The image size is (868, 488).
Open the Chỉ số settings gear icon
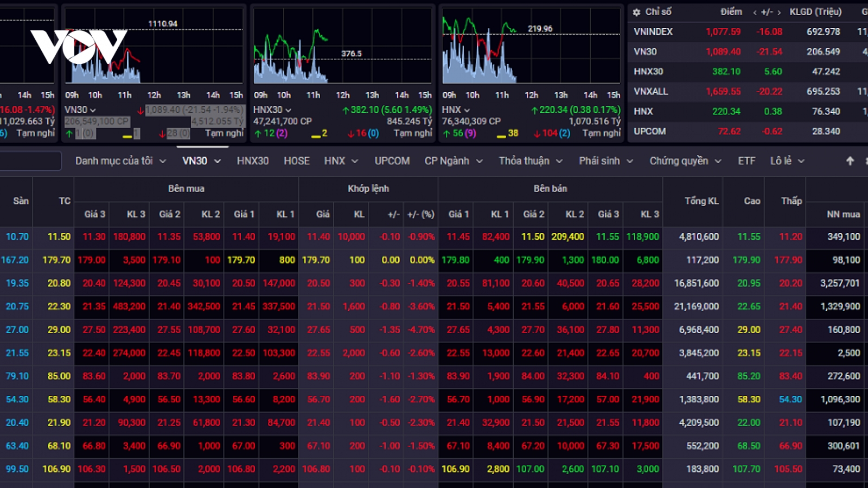(637, 12)
